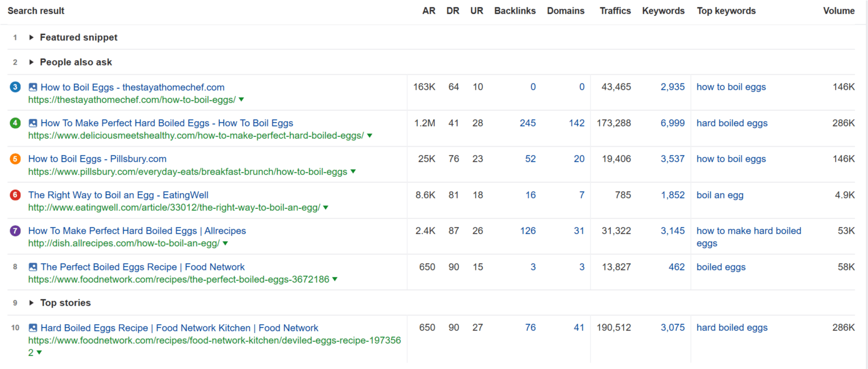The height and width of the screenshot is (369, 868).
Task: Click the thestayathomechef.com URL
Action: [x=132, y=99]
